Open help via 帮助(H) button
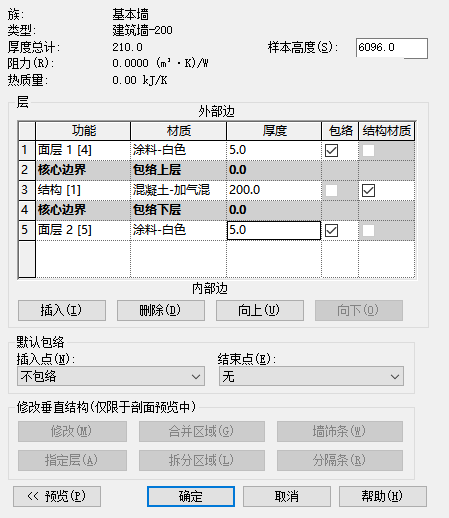Screen dimensions: 449x518 383,496
